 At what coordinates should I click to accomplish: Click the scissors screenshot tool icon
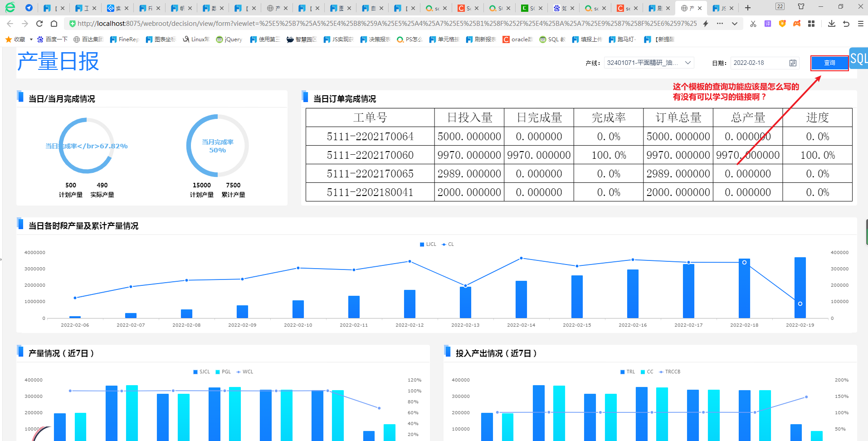(x=753, y=24)
